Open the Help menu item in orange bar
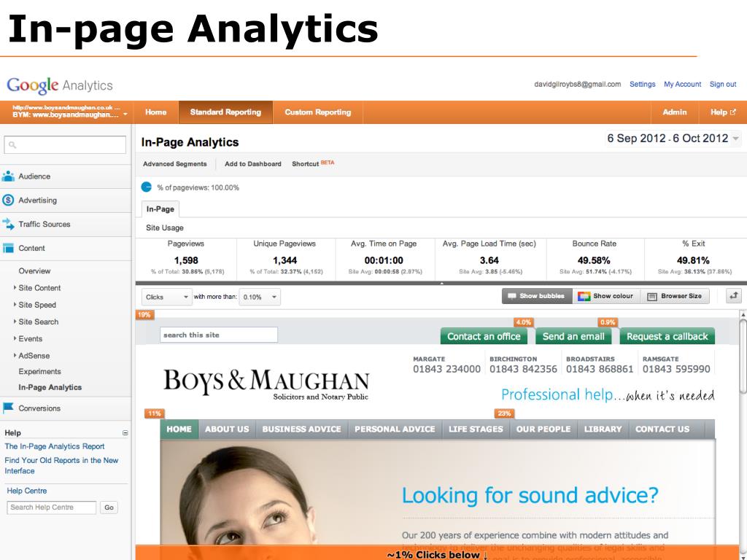This screenshot has width=747, height=560. (x=723, y=112)
